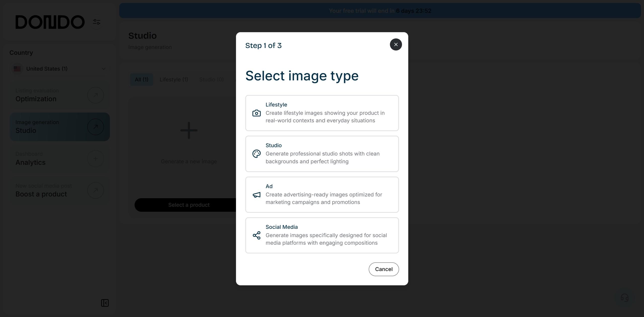Select the Studio (0) tab
The height and width of the screenshot is (317, 644).
click(211, 80)
